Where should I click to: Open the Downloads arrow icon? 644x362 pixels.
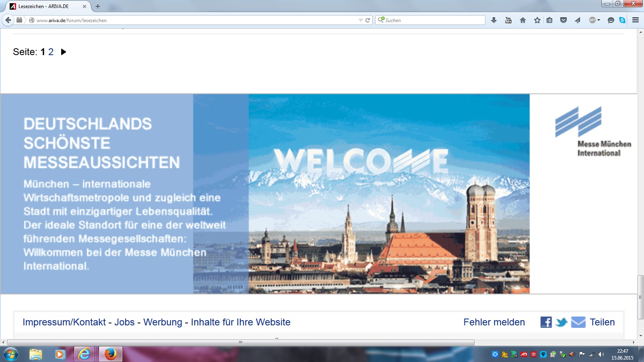pos(494,20)
